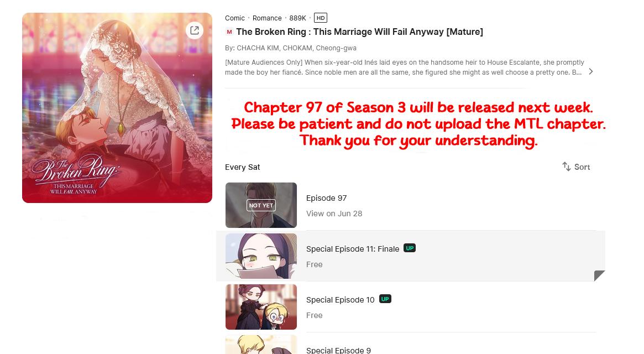The height and width of the screenshot is (354, 644).
Task: Expand the full series description chevron
Action: pos(590,71)
